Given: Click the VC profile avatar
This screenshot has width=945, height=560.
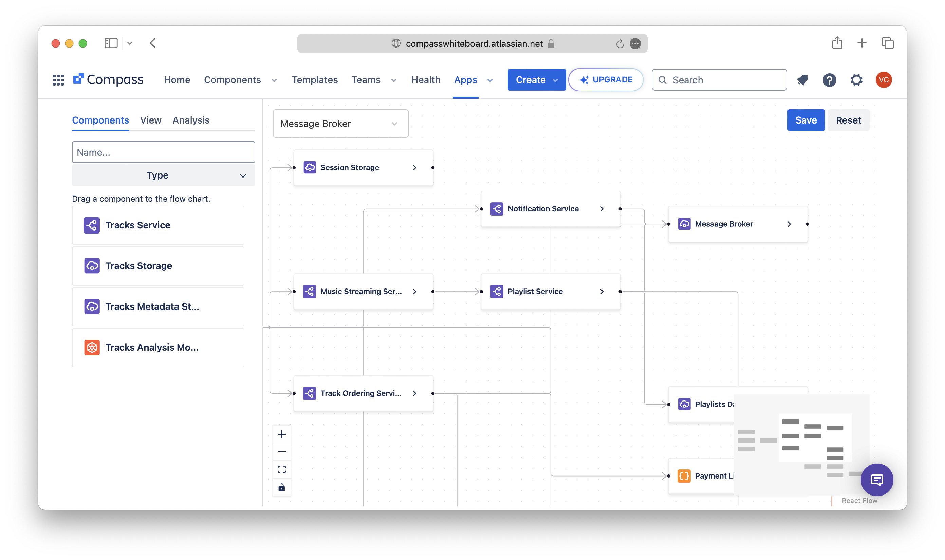Looking at the screenshot, I should point(884,80).
